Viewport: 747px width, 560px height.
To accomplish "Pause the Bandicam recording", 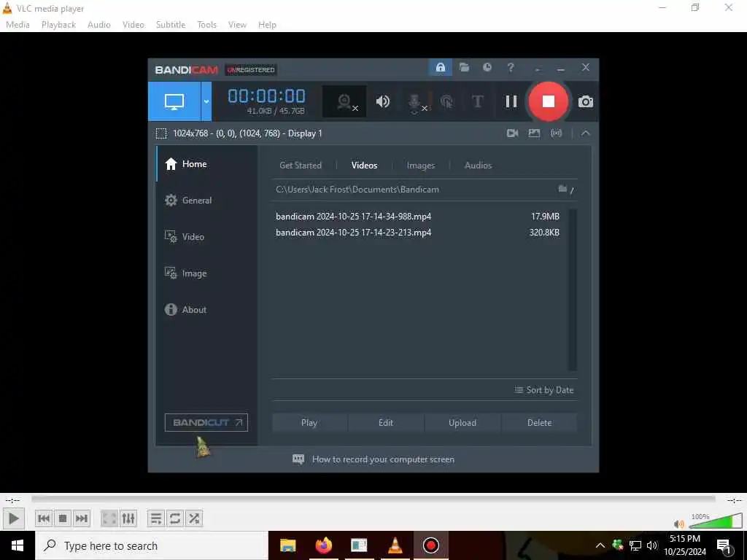I will click(511, 101).
